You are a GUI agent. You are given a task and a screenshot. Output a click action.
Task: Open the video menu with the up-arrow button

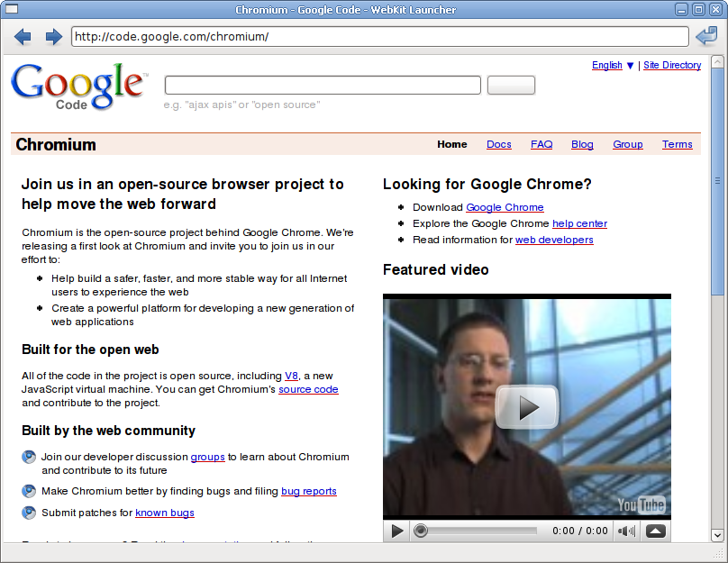click(x=656, y=531)
